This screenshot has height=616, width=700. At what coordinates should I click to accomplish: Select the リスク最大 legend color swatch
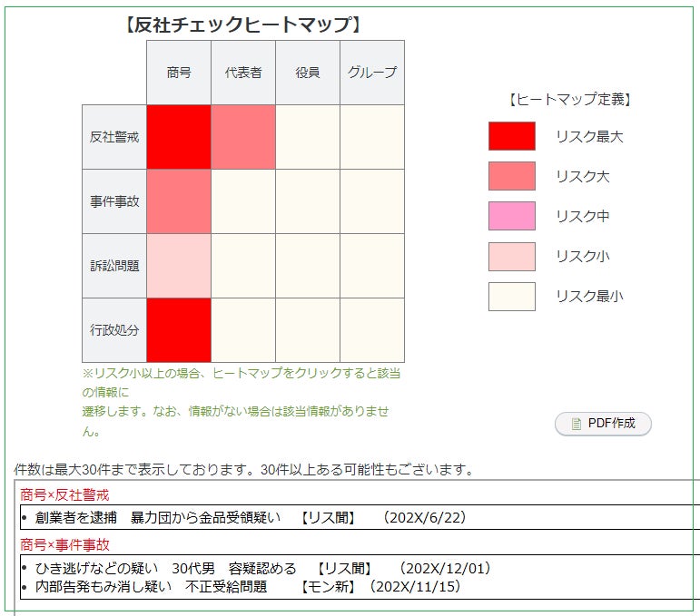[x=512, y=136]
